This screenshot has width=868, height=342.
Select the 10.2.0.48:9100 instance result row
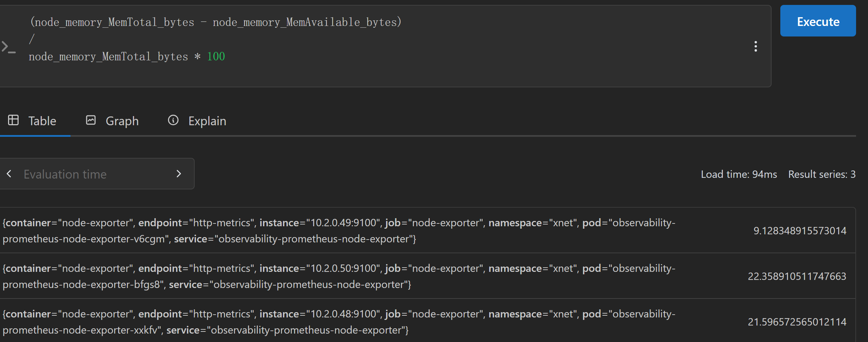[x=427, y=322]
